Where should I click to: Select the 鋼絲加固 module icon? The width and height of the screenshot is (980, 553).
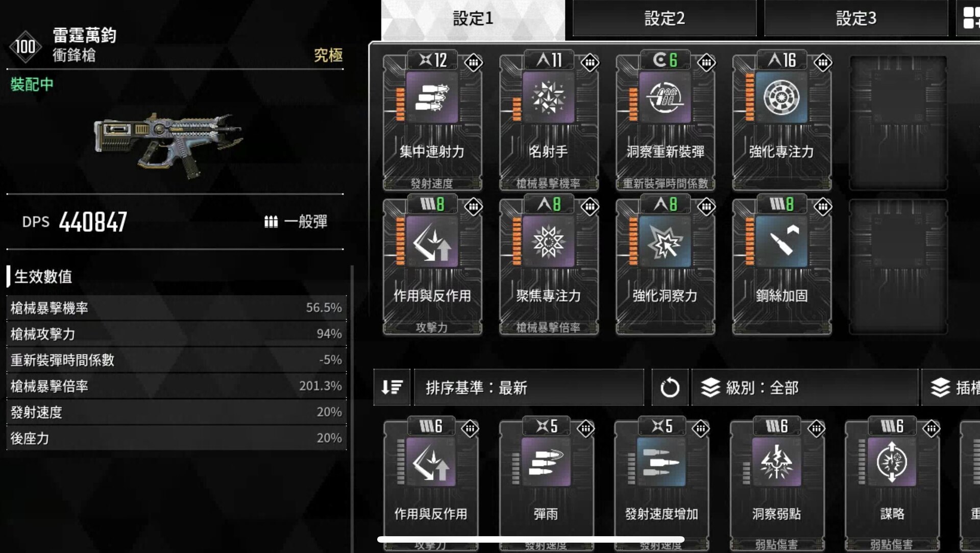[781, 242]
